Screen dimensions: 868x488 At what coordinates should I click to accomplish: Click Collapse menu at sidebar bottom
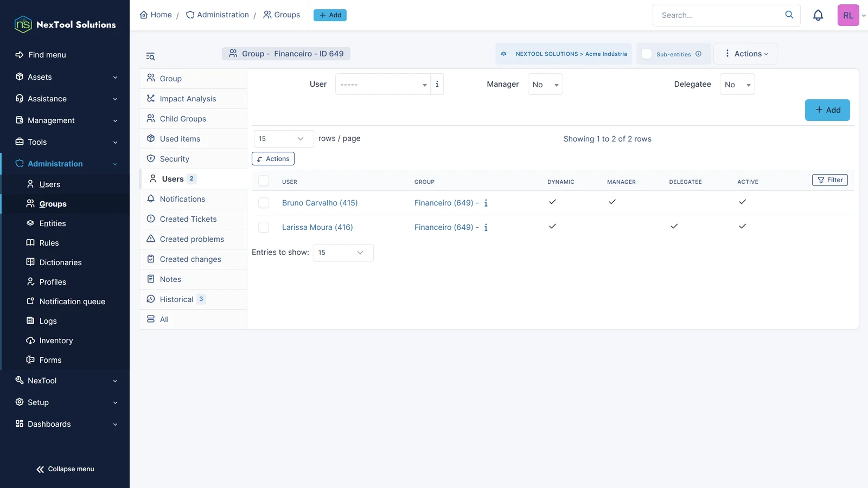[65, 469]
